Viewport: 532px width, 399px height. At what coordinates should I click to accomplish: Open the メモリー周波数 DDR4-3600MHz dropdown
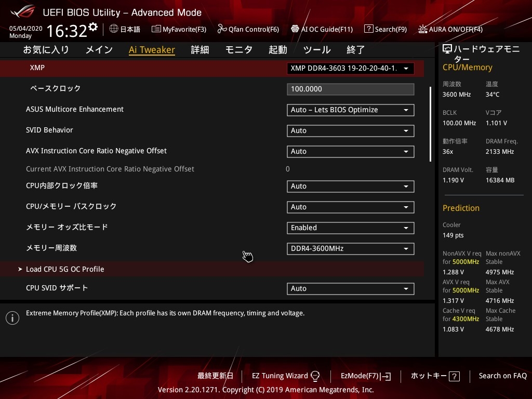click(x=350, y=248)
